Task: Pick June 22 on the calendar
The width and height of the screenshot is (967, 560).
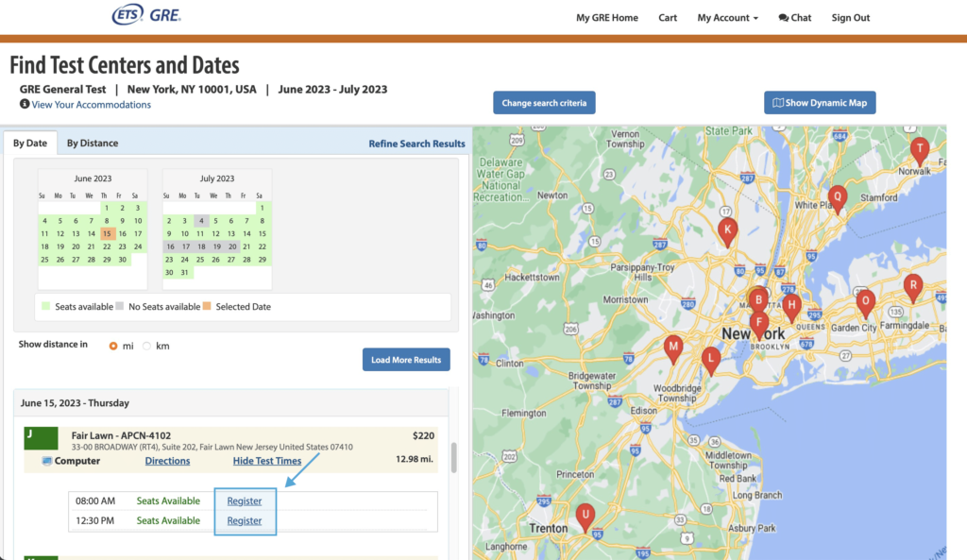Action: click(x=107, y=246)
